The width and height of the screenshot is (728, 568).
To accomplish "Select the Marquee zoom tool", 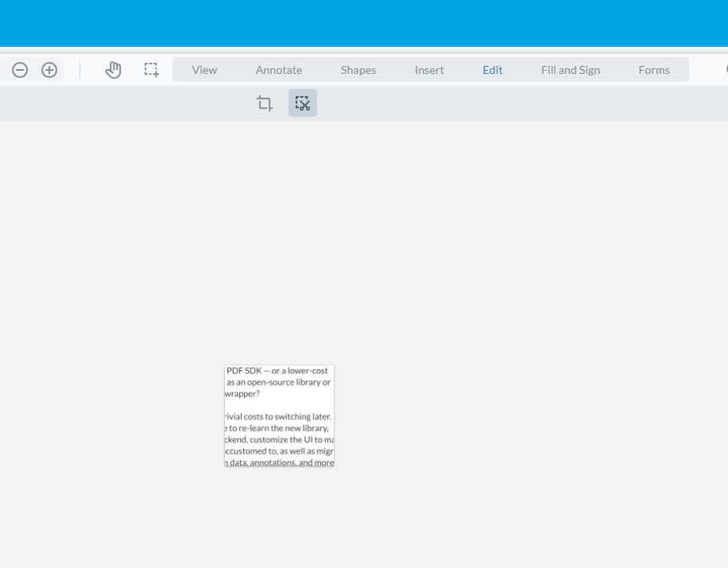I will click(x=150, y=70).
